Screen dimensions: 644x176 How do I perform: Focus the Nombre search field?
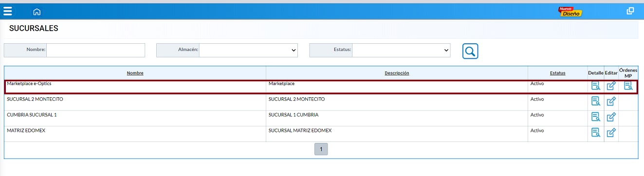(96, 50)
